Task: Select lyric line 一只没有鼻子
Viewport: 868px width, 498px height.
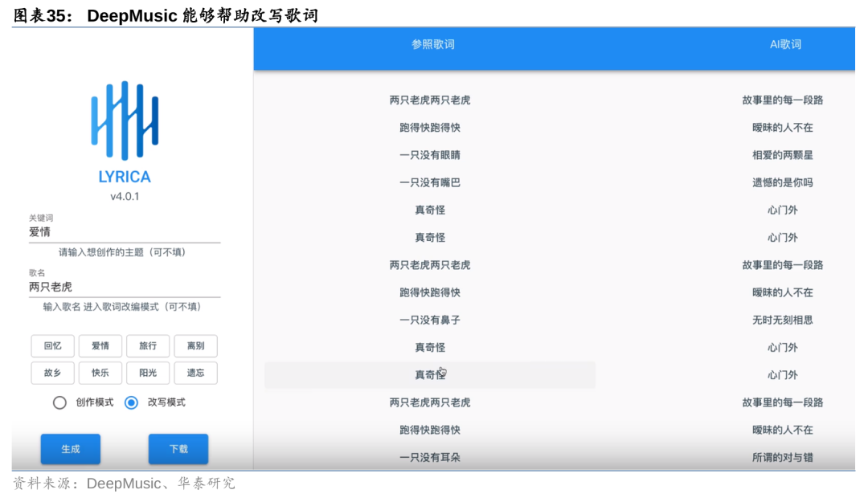Action: click(430, 320)
